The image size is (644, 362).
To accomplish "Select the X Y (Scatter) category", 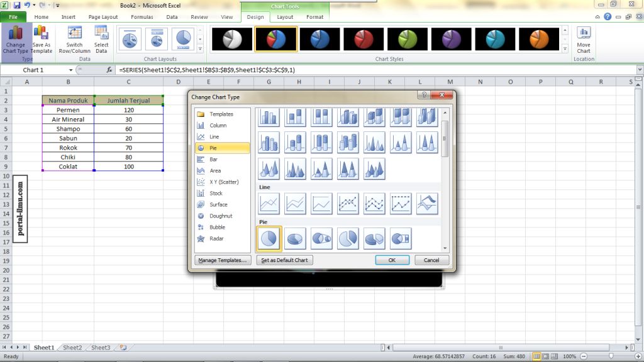I will point(222,182).
